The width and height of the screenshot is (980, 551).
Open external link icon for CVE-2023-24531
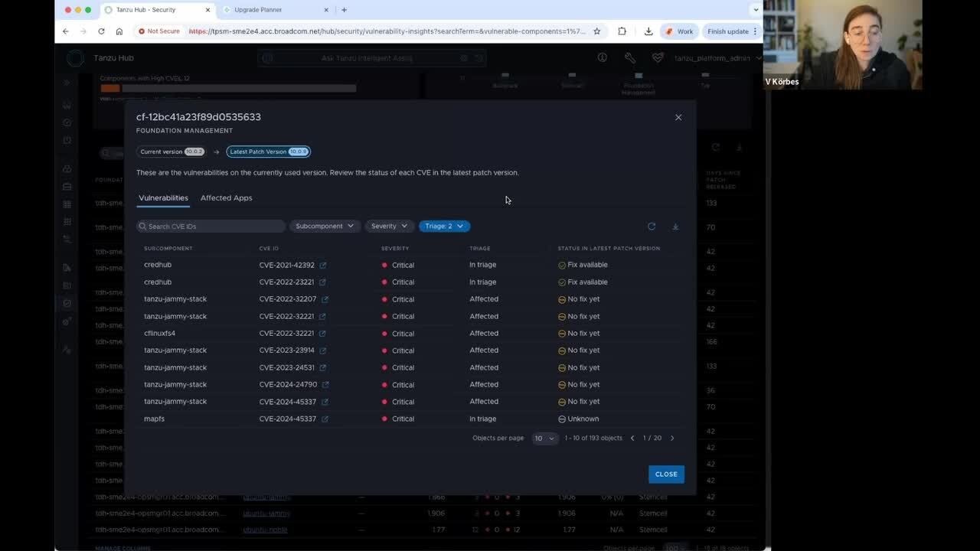(x=322, y=368)
